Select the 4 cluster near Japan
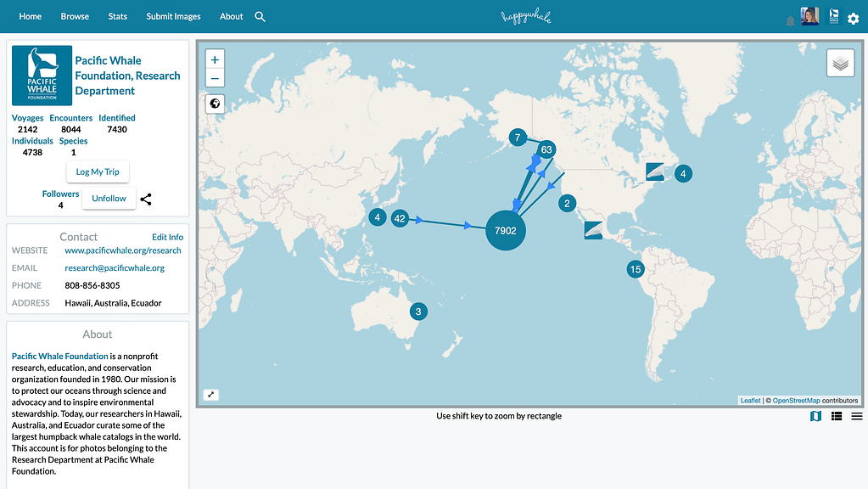 378,217
